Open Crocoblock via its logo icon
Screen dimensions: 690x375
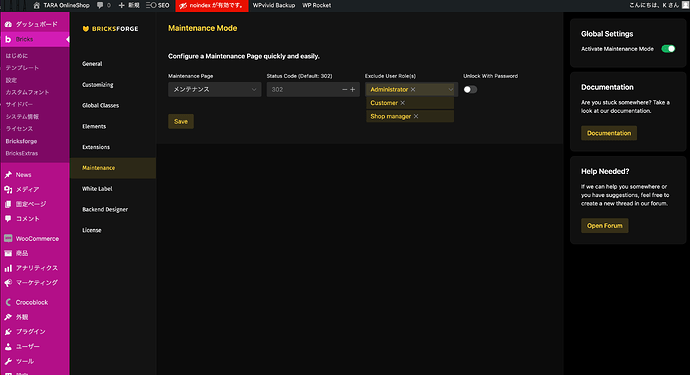[8, 302]
